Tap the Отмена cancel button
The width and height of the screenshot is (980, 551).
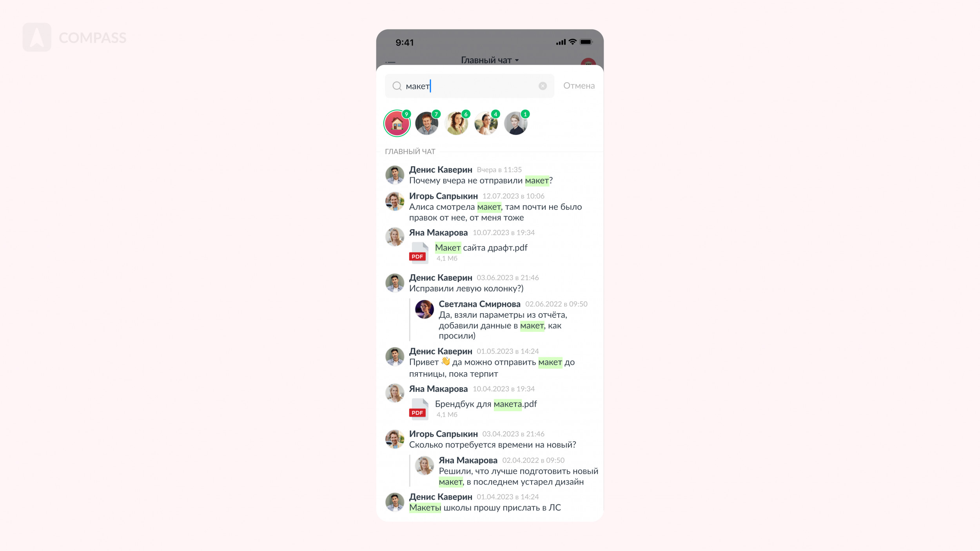(x=579, y=86)
